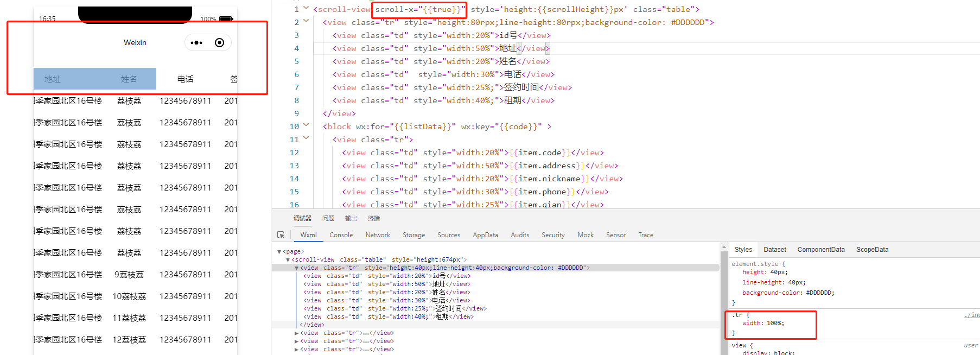980x355 pixels.
Task: Activate the element picker icon in debugger
Action: (281, 235)
